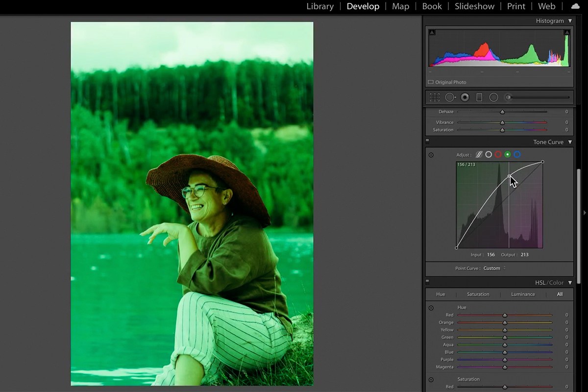Image resolution: width=588 pixels, height=392 pixels.
Task: Click the Yellow hue slider
Action: coord(505,330)
